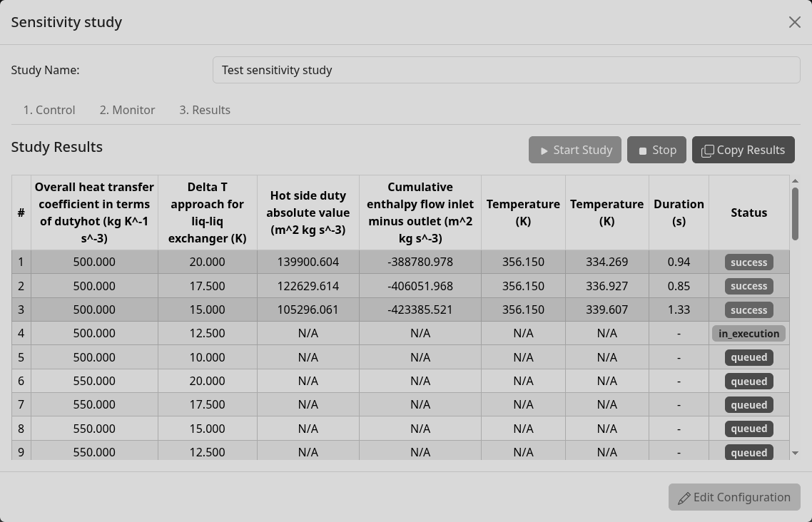The width and height of the screenshot is (812, 522).
Task: Click the play icon inside Start Study
Action: point(544,150)
